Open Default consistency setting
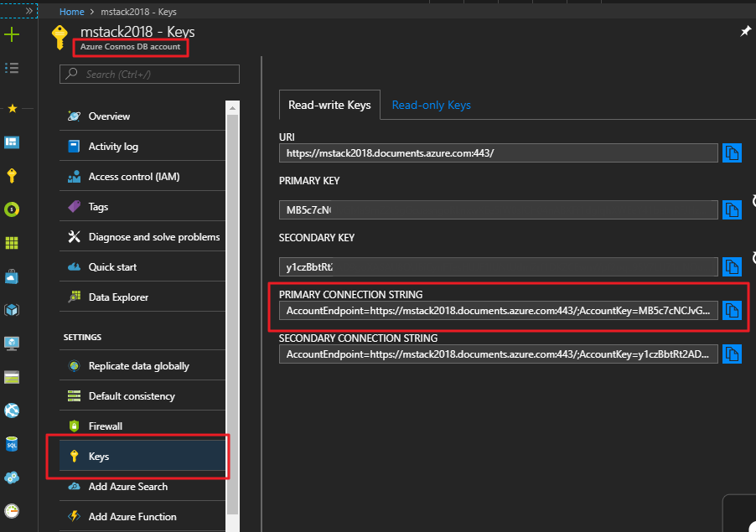 click(142, 396)
